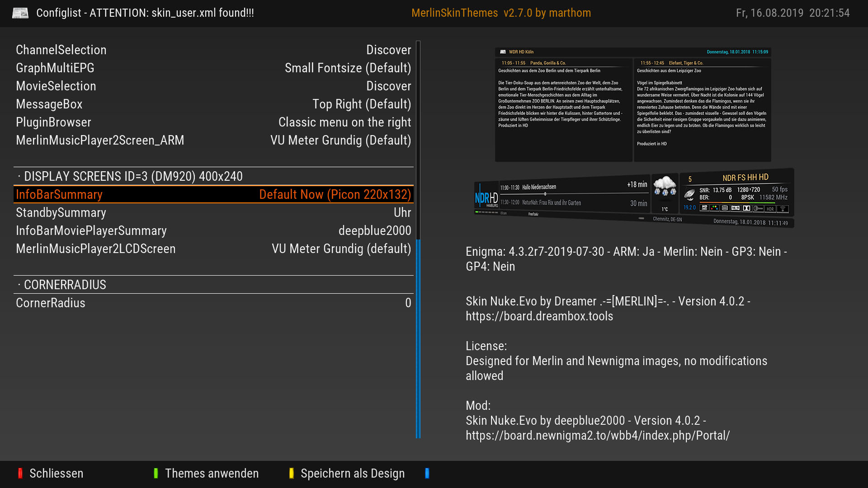The width and height of the screenshot is (868, 488).
Task: Select MerlinMusicPlayer2LCDScreen VU Meter setting
Action: (341, 249)
